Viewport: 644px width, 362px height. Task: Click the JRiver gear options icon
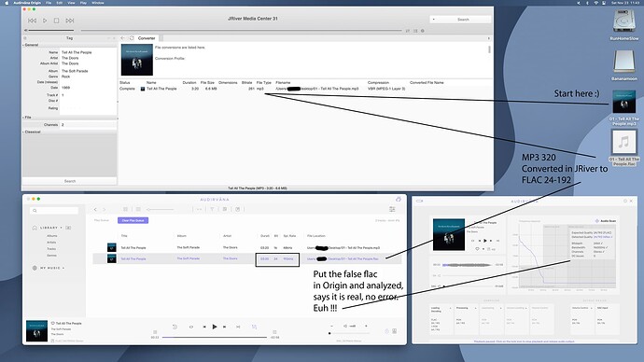click(423, 31)
